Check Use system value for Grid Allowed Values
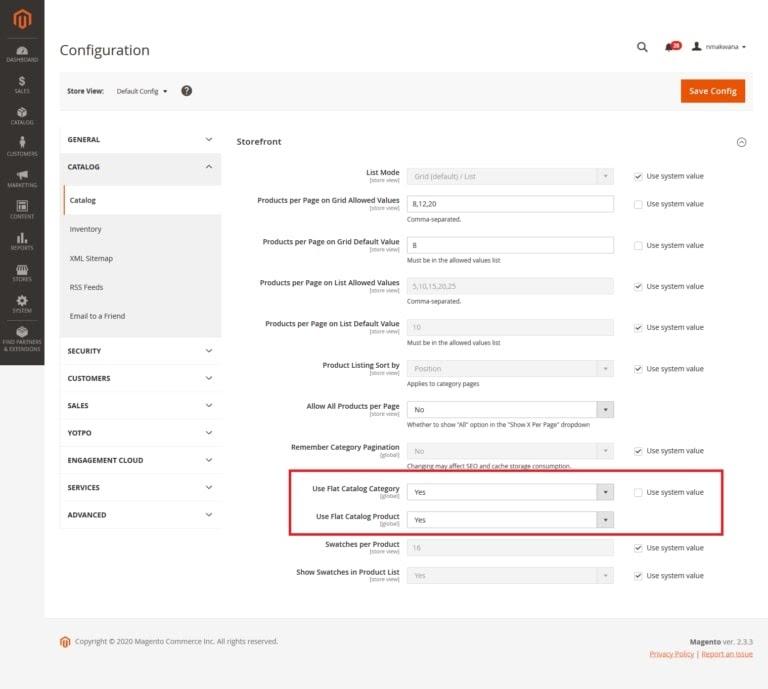Screen dimensions: 768x689 tap(638, 204)
